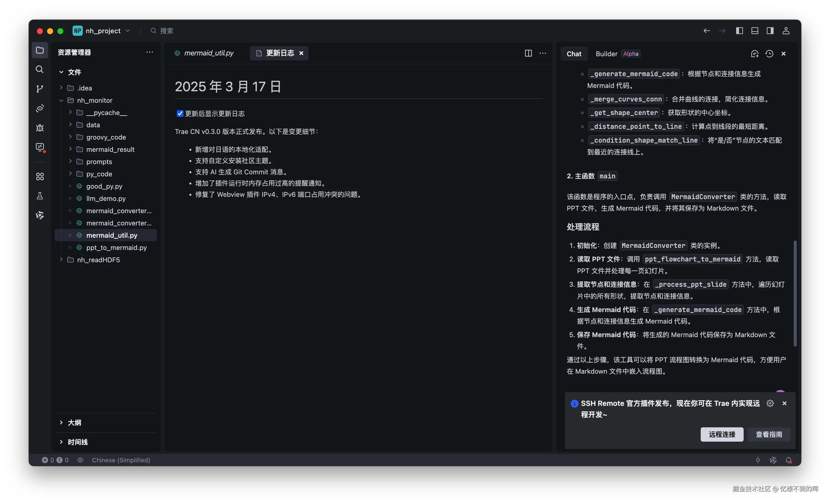Select the test flask icon in sidebar

point(40,196)
